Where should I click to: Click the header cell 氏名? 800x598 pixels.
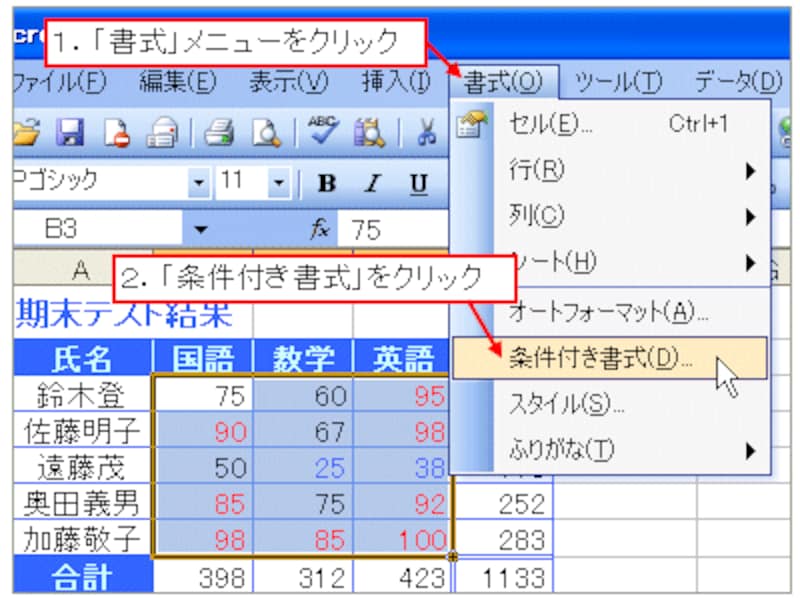[x=83, y=358]
